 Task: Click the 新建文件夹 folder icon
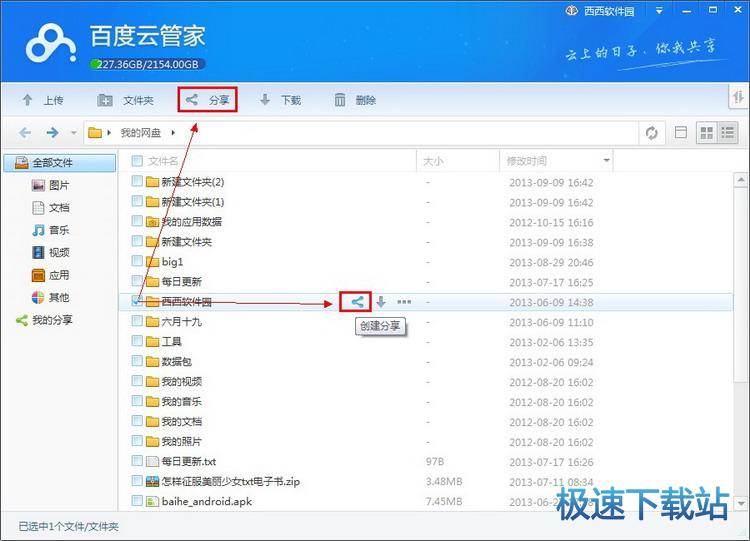(x=152, y=242)
